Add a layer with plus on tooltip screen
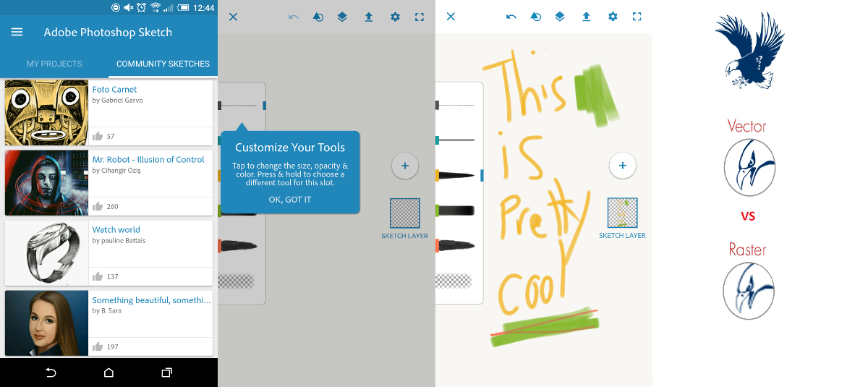868x387 pixels. (x=405, y=166)
